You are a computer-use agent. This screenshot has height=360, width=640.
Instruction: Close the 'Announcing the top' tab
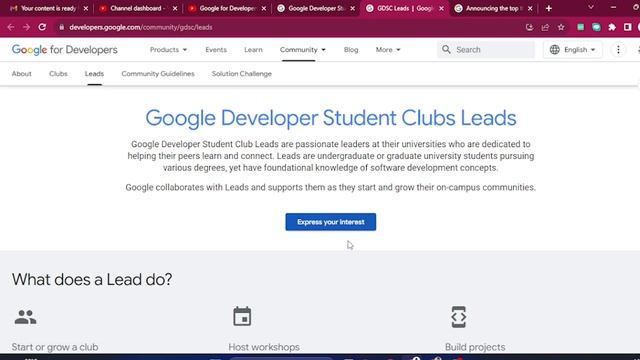(530, 8)
